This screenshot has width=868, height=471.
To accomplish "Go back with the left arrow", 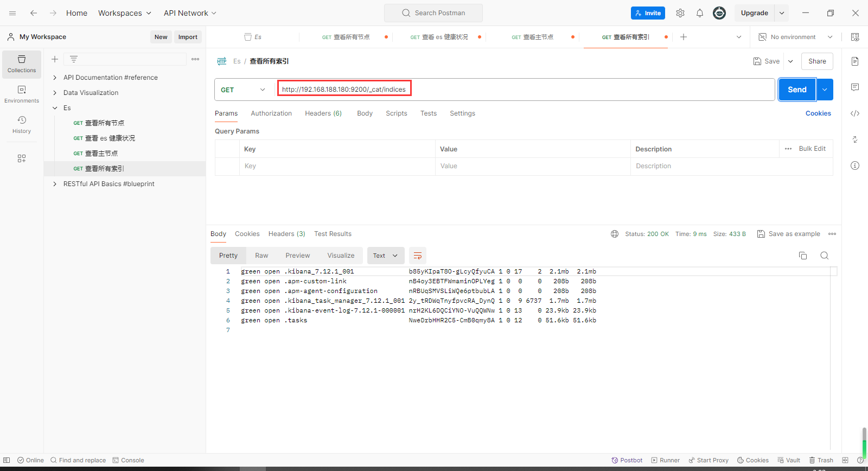I will coord(34,13).
